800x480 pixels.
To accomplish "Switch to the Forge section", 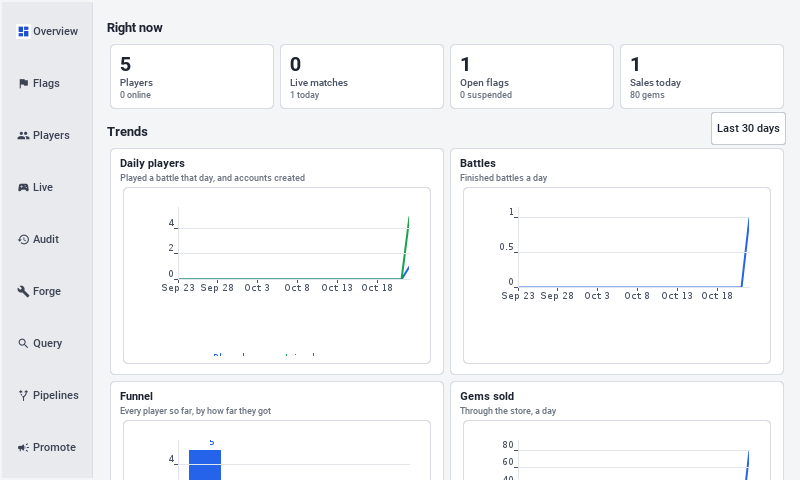I will [x=47, y=292].
